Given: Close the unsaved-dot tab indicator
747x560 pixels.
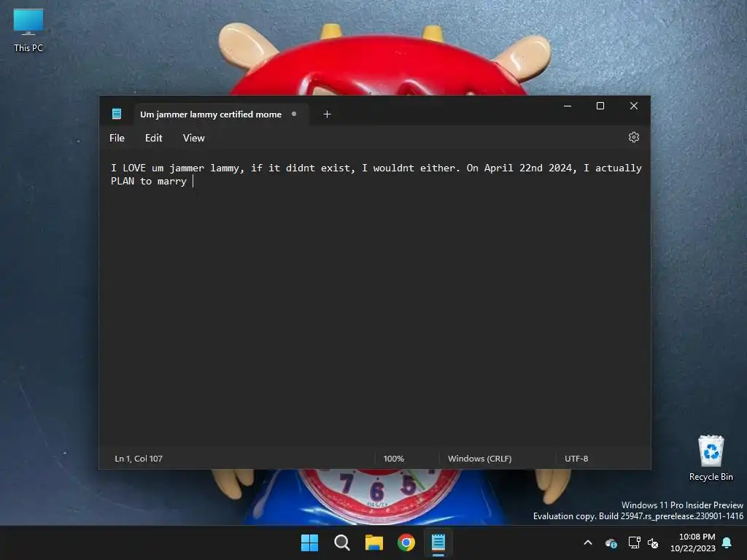Looking at the screenshot, I should pyautogui.click(x=294, y=114).
